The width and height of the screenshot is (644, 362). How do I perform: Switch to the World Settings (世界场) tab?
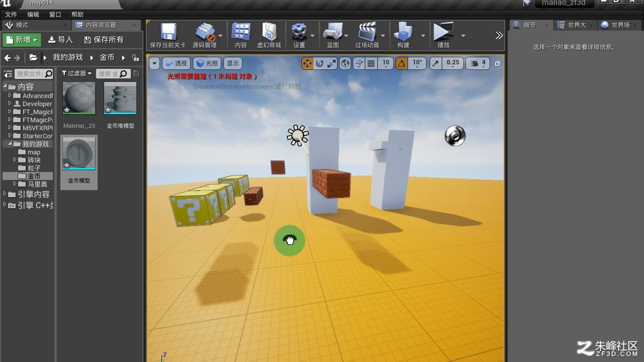point(618,25)
